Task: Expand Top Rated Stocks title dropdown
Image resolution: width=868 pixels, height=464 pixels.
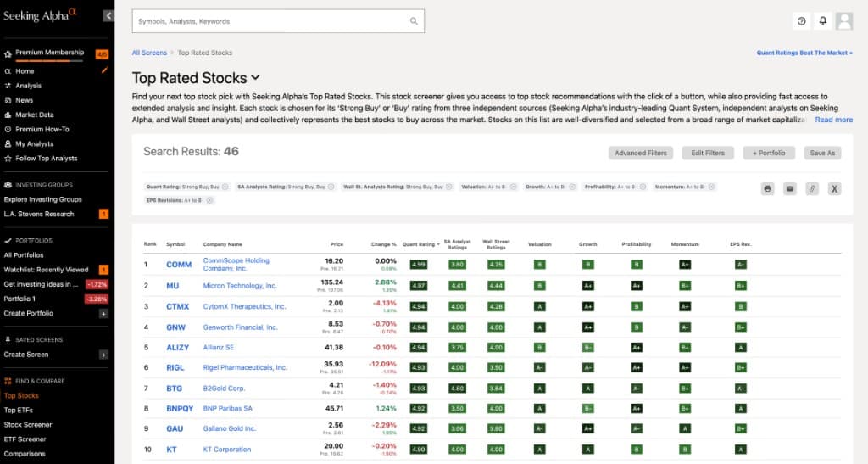Action: click(x=255, y=77)
